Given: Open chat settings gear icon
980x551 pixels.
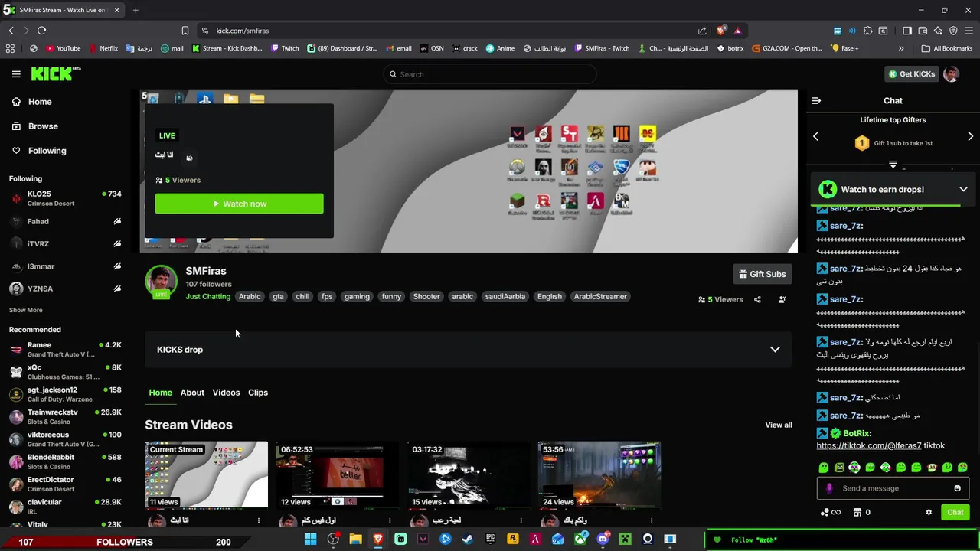Looking at the screenshot, I should (929, 513).
